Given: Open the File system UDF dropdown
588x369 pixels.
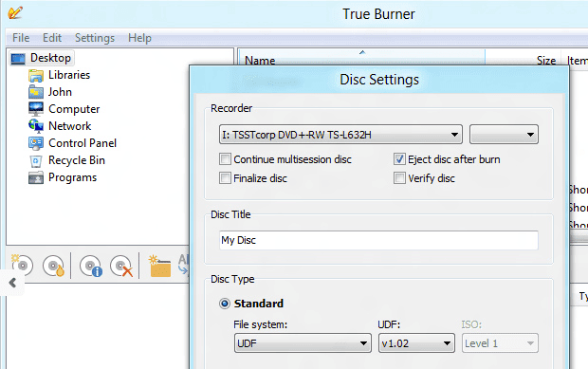Looking at the screenshot, I should coord(303,343).
